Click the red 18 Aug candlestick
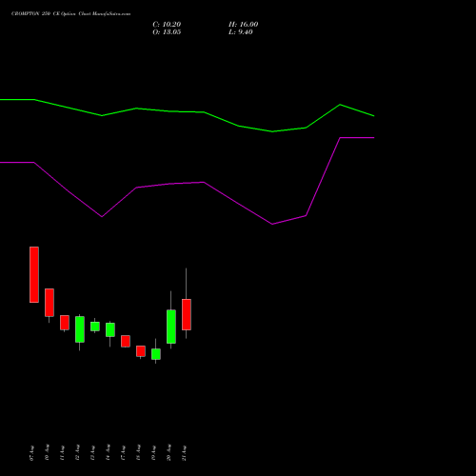The height and width of the screenshot is (476, 476). [141, 351]
